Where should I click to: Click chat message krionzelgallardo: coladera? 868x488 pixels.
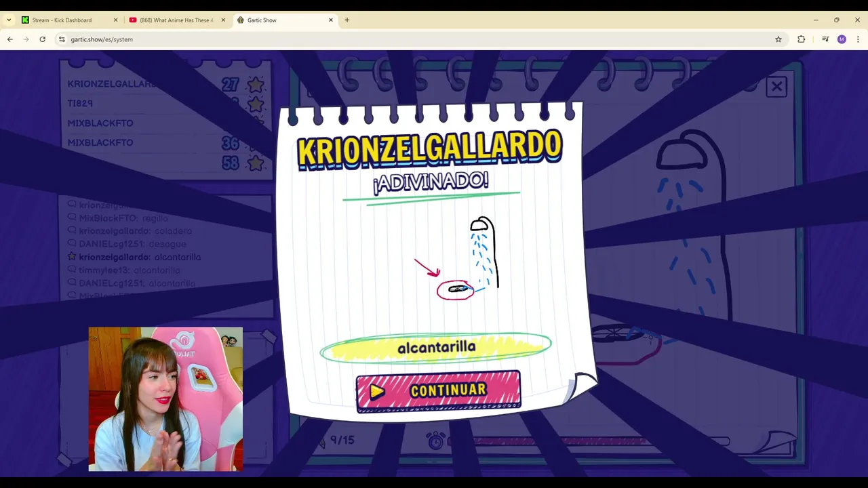(x=135, y=231)
